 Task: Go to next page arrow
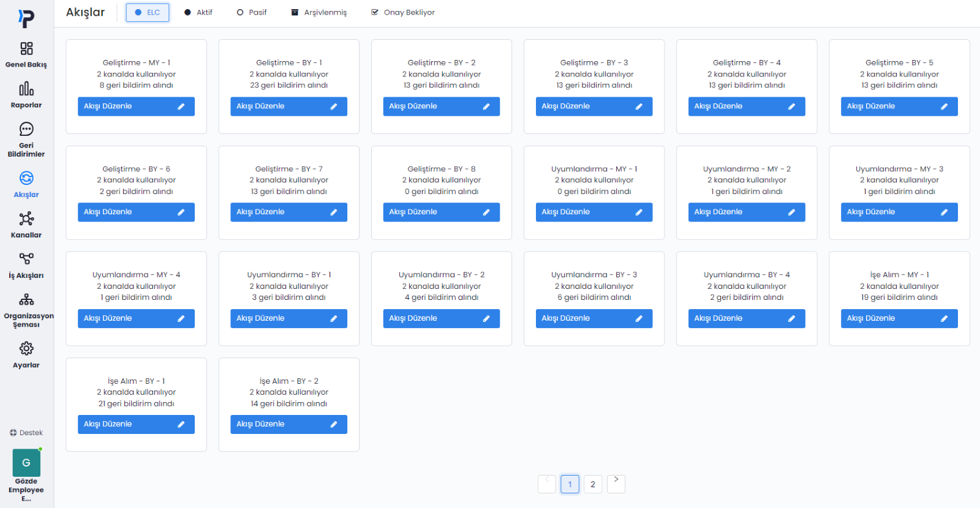coord(616,484)
